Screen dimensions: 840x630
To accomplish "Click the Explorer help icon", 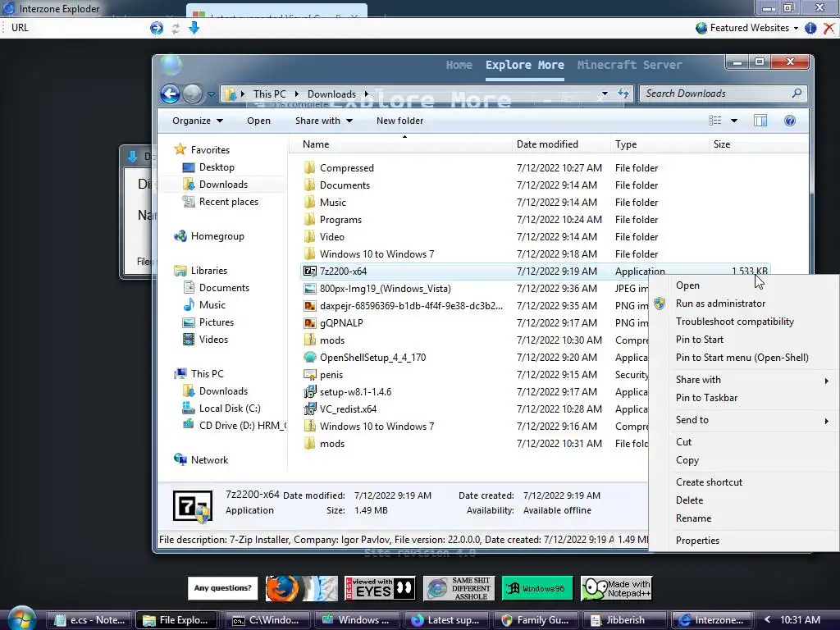I will coord(790,121).
